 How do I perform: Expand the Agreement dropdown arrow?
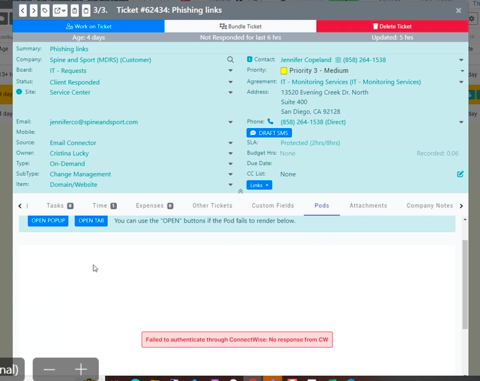tap(461, 82)
